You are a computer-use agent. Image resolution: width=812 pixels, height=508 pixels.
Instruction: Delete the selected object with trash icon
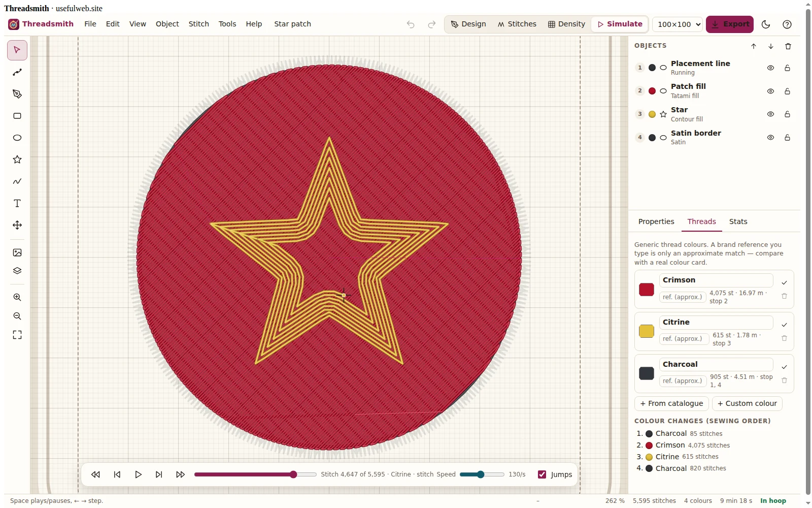pos(788,46)
